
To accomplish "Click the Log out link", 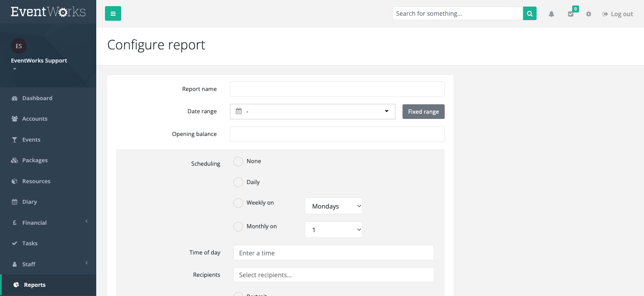I will [618, 14].
